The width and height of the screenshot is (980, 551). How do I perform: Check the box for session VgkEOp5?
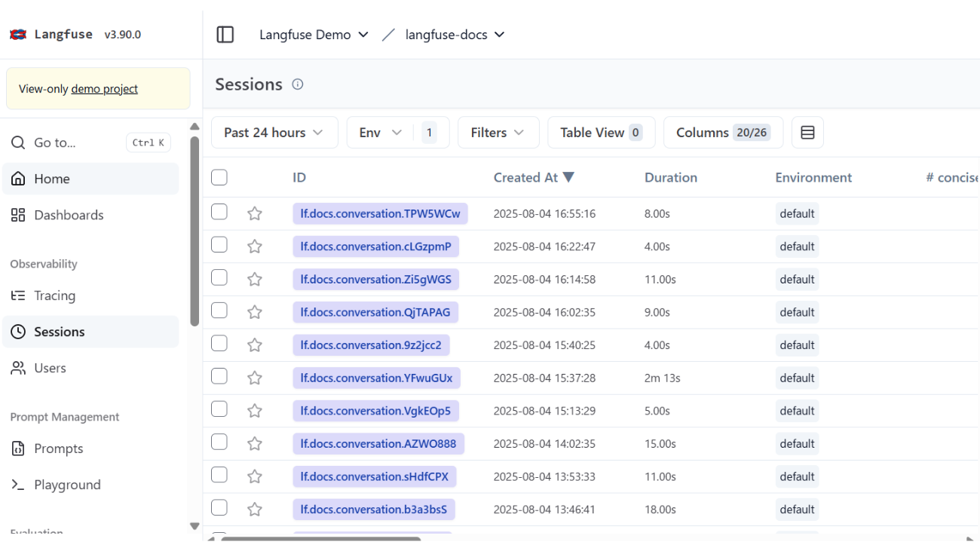(219, 409)
